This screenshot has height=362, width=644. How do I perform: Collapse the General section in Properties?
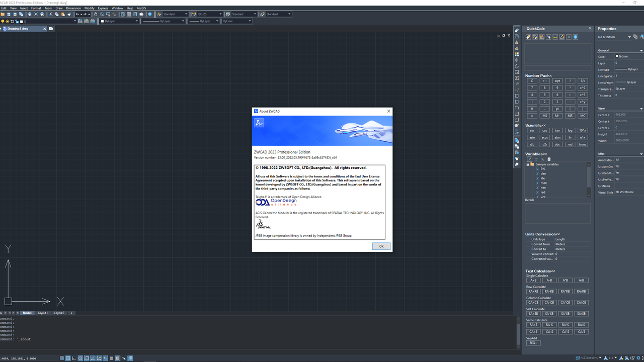pyautogui.click(x=641, y=50)
